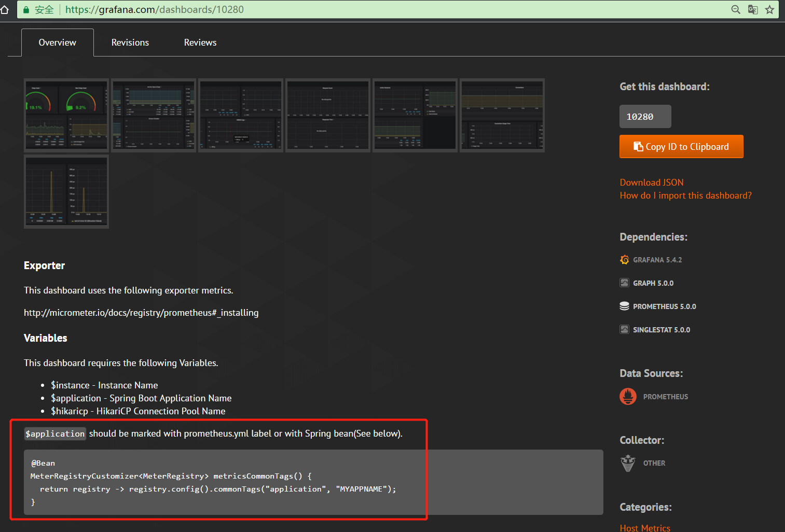Click the GRAFANA 5.4.2 dependency label

point(657,260)
